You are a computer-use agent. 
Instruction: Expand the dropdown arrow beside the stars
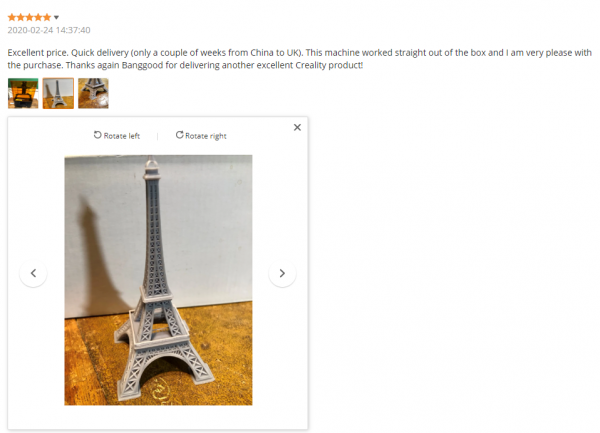(56, 17)
